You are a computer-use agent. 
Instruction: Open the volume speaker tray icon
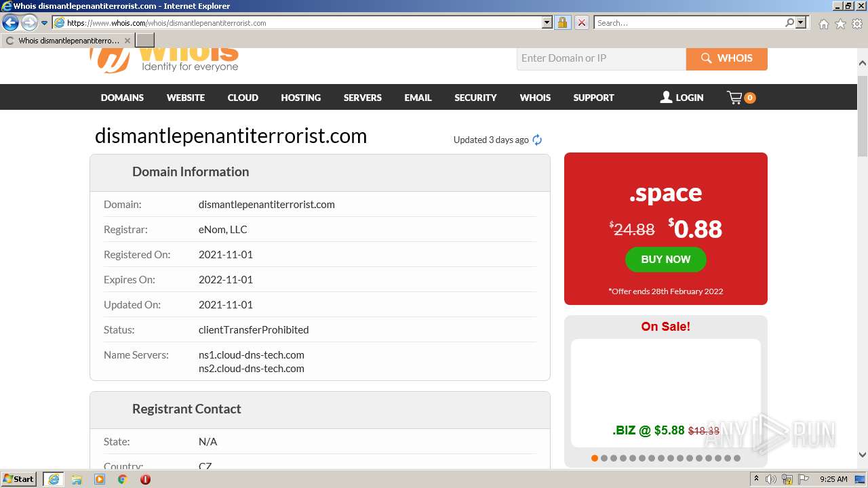[x=771, y=479]
